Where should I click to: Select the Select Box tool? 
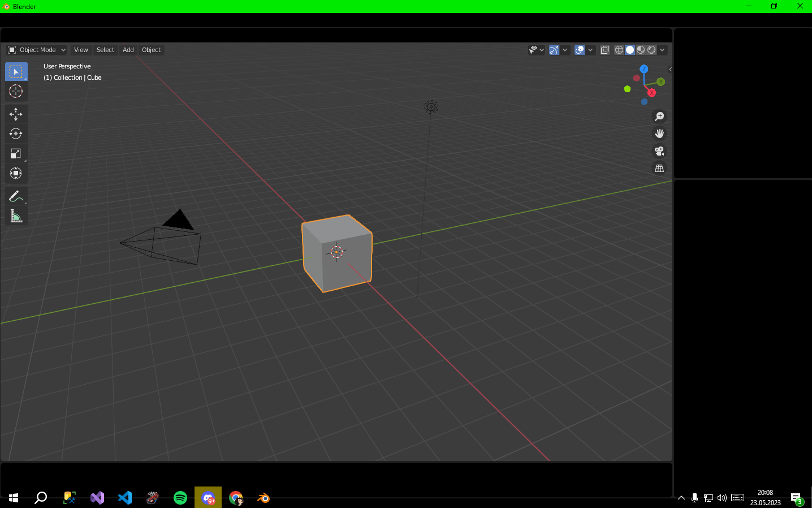point(16,72)
